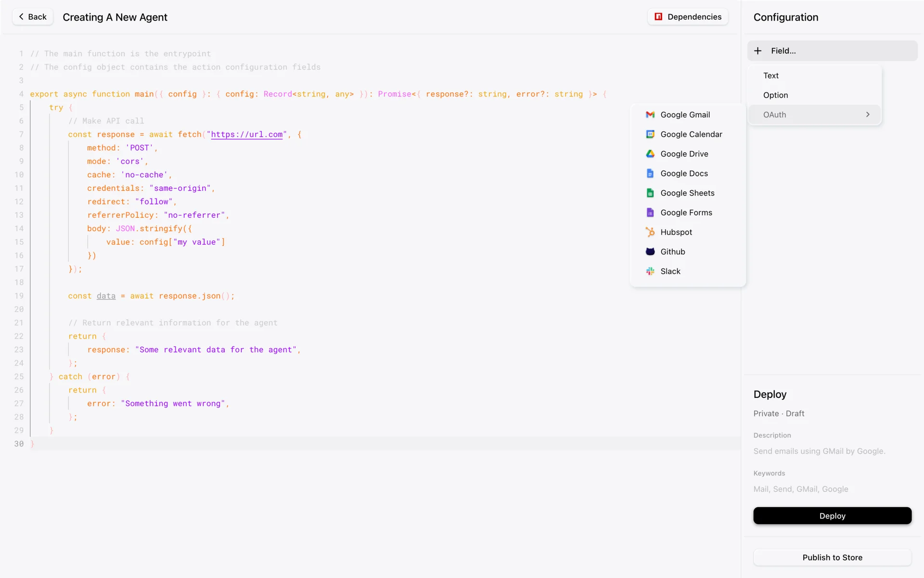
Task: Open the https://url.com link in code
Action: tap(247, 134)
